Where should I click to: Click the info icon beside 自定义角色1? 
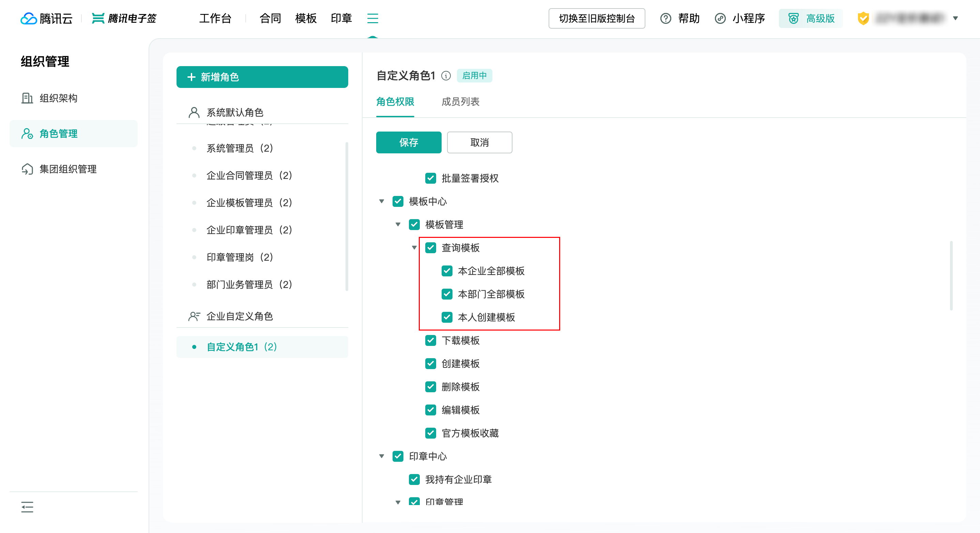tap(446, 76)
